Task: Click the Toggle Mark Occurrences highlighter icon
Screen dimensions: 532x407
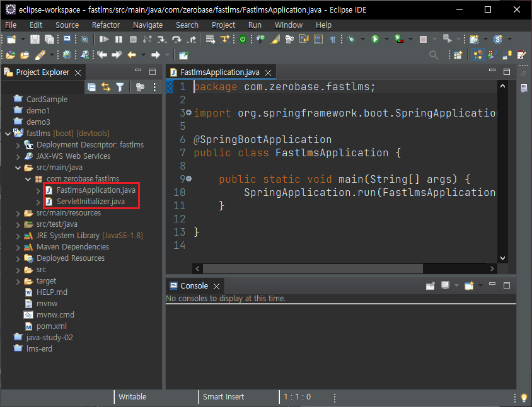Action: click(x=275, y=39)
